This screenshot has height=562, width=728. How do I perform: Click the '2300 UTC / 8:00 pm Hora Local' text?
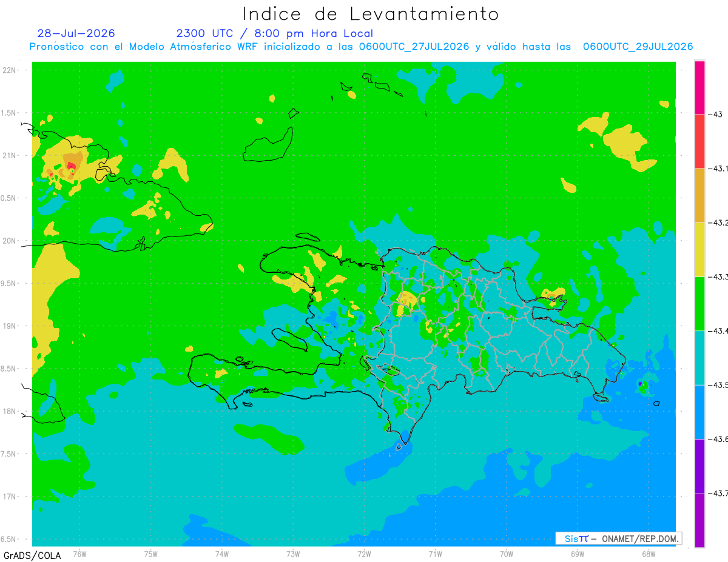click(x=275, y=33)
